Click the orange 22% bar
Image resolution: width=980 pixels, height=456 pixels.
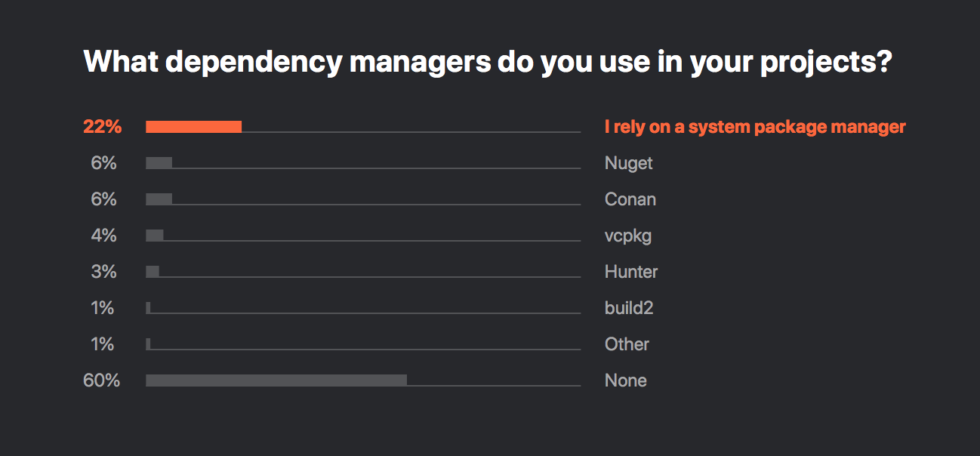193,127
